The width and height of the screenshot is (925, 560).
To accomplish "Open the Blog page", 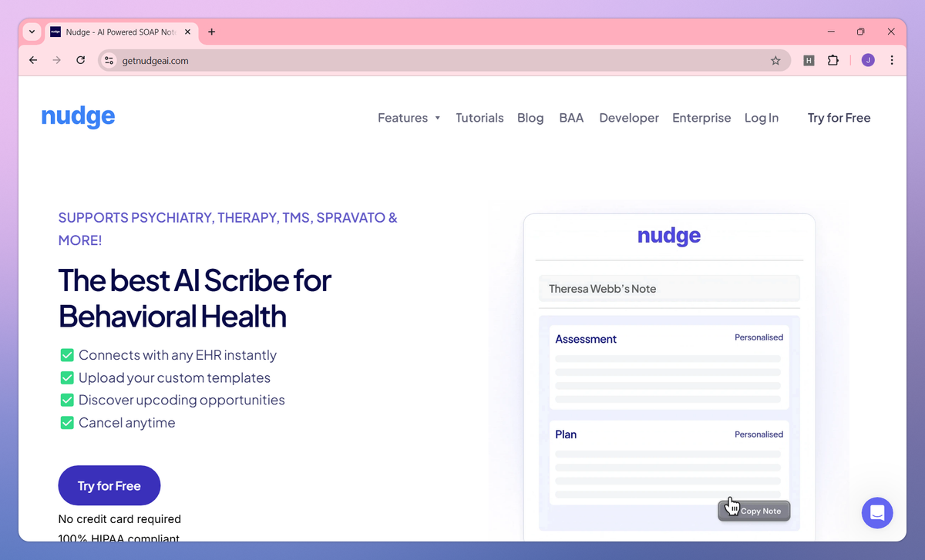I will [x=530, y=118].
